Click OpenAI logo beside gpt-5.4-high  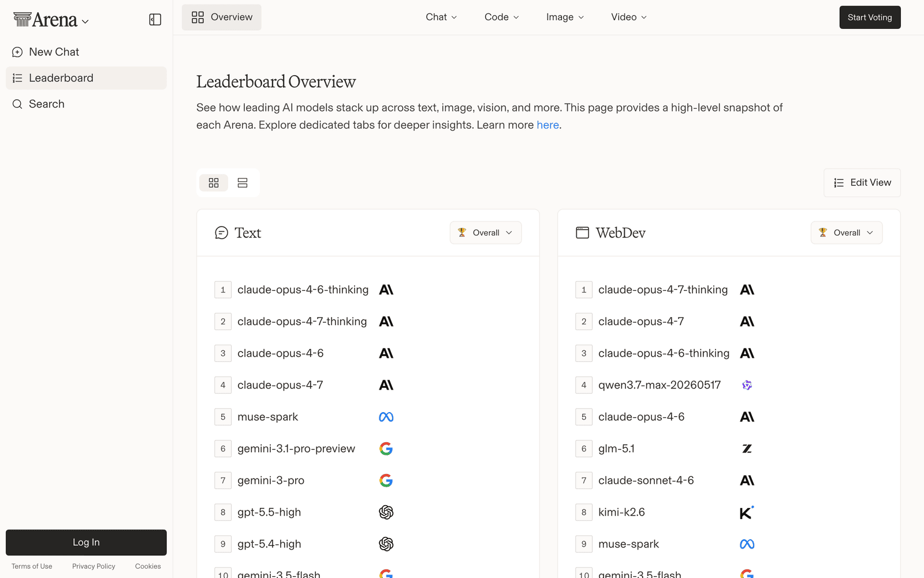click(x=386, y=544)
